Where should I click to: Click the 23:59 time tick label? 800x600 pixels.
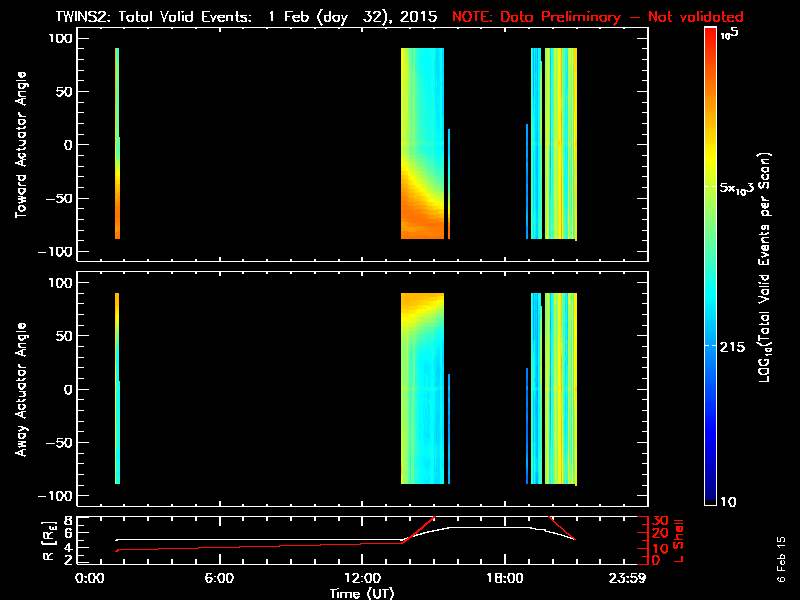pyautogui.click(x=626, y=578)
